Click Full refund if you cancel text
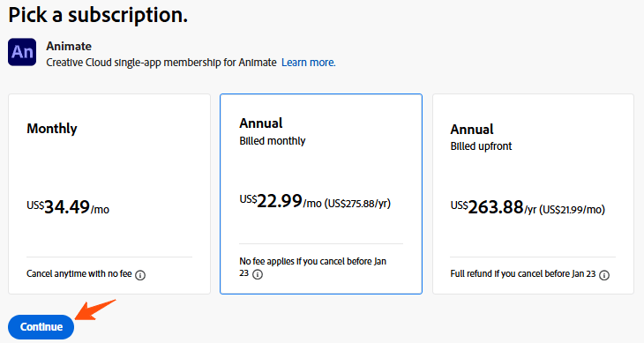644x343 pixels. pyautogui.click(x=523, y=273)
